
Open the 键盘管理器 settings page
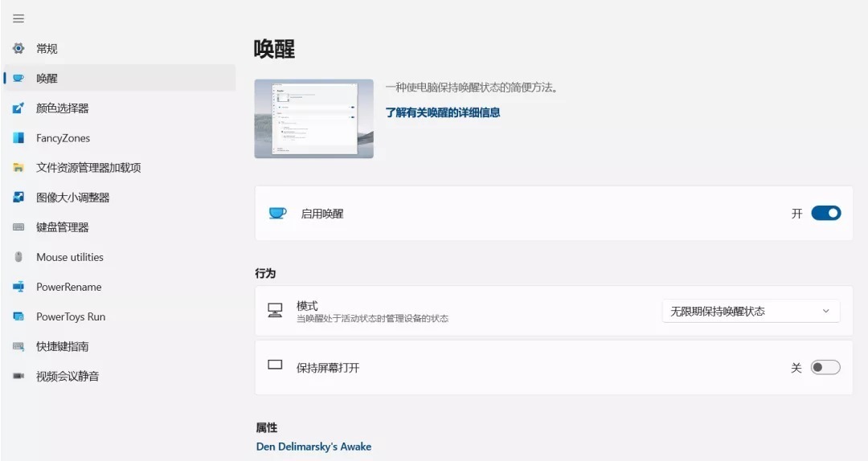120,227
